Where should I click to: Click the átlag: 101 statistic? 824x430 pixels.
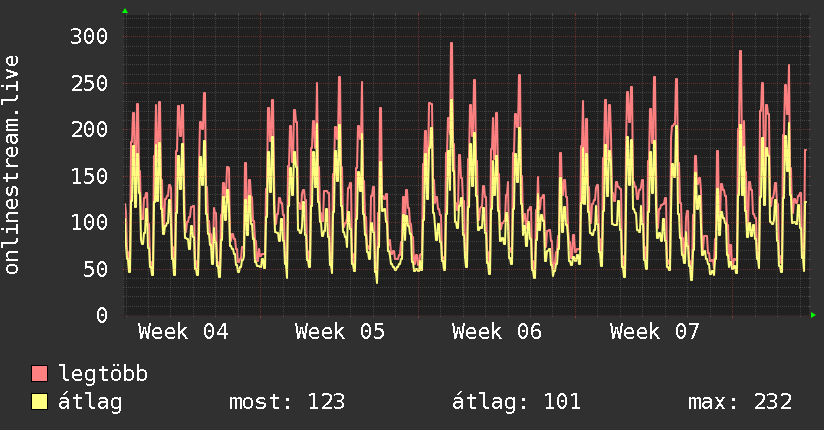pyautogui.click(x=517, y=402)
